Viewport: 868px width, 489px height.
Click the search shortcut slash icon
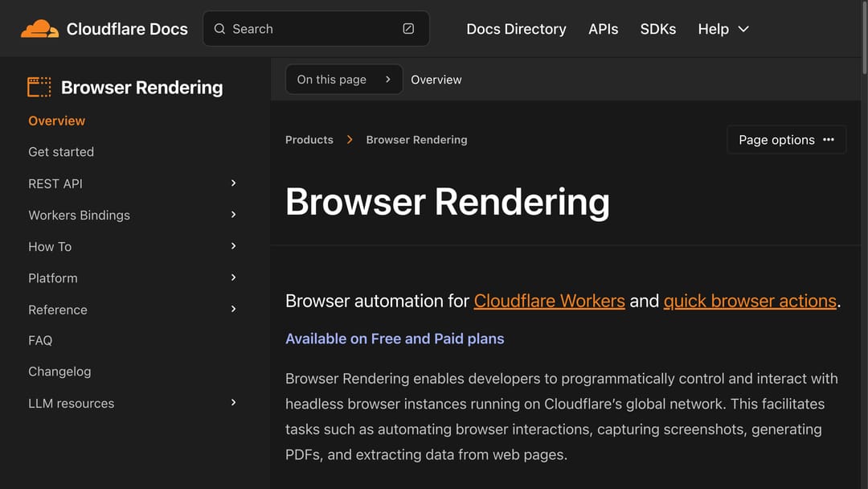click(408, 29)
